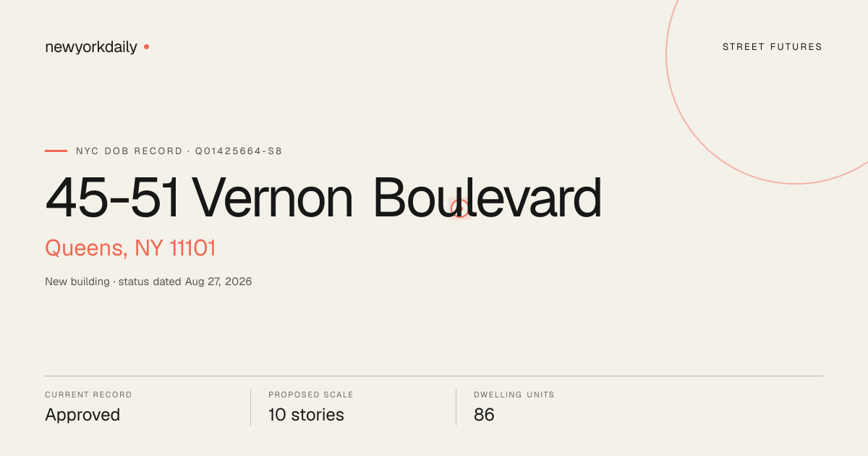Click the Proposed Scale label

point(311,395)
